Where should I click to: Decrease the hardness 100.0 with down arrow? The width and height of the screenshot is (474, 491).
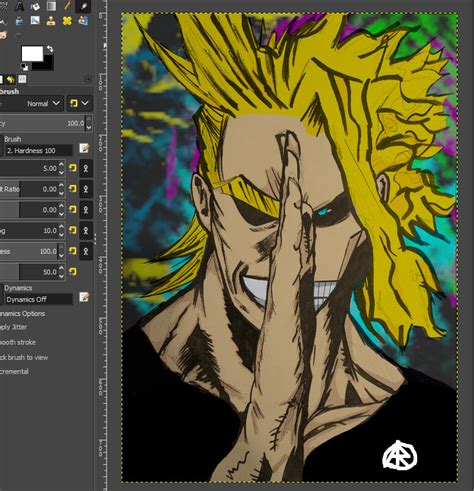coord(61,255)
